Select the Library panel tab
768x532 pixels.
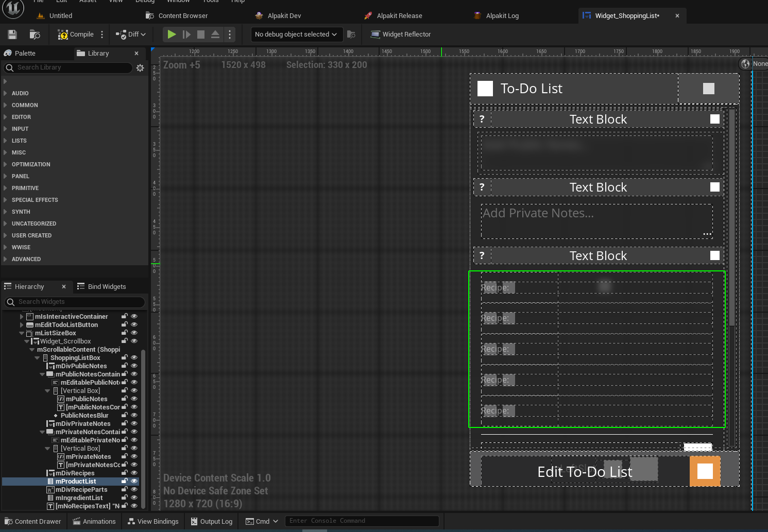93,54
